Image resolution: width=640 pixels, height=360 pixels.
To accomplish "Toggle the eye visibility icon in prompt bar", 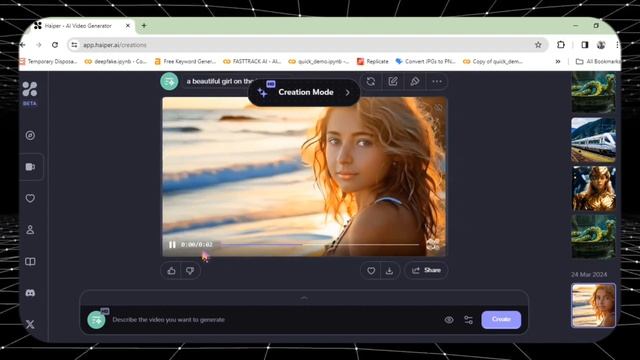I will click(449, 320).
